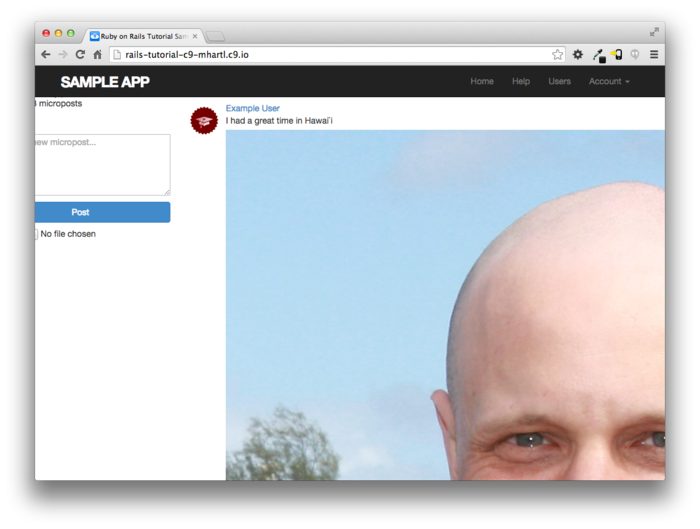Click the SAMPLE APP logo
Viewport: 700px width, 529px height.
[104, 82]
